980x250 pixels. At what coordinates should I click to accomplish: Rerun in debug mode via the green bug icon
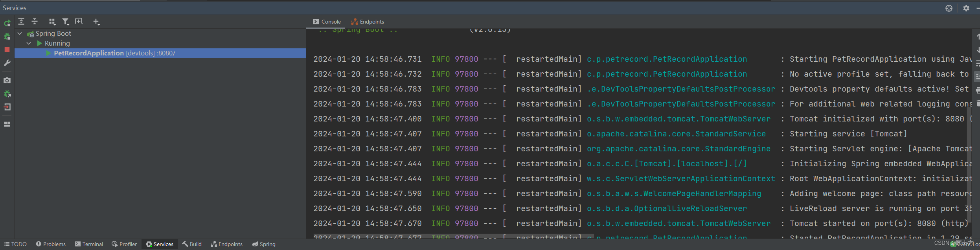[7, 37]
